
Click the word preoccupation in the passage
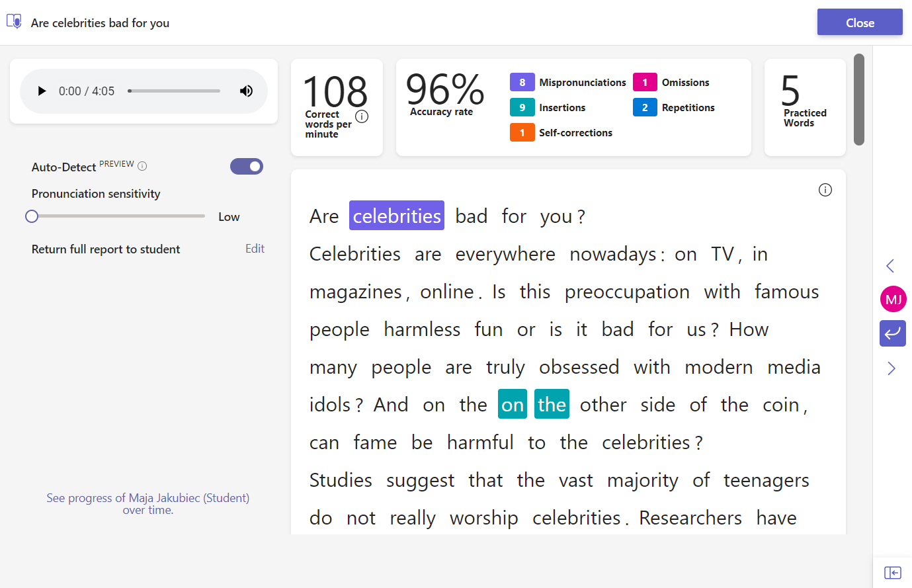[x=627, y=292]
